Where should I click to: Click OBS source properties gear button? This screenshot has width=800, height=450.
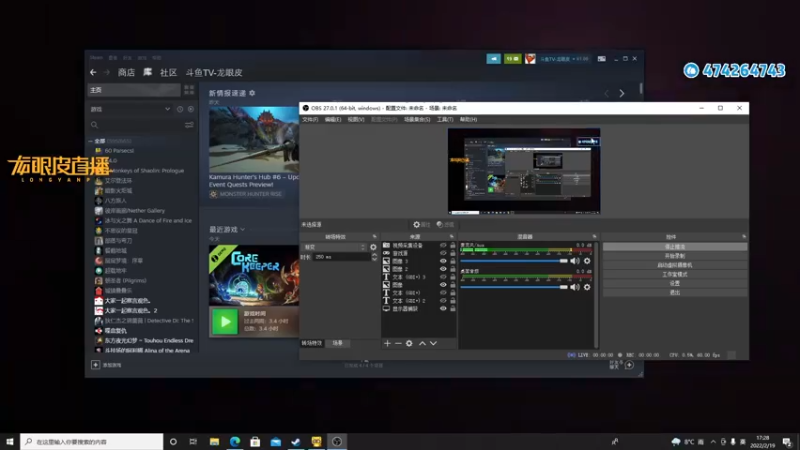(x=421, y=224)
